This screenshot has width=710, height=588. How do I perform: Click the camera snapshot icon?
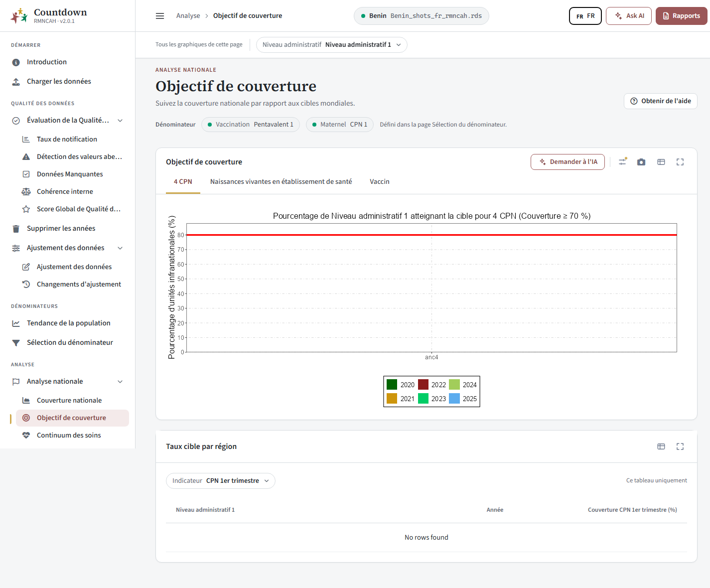pyautogui.click(x=641, y=162)
